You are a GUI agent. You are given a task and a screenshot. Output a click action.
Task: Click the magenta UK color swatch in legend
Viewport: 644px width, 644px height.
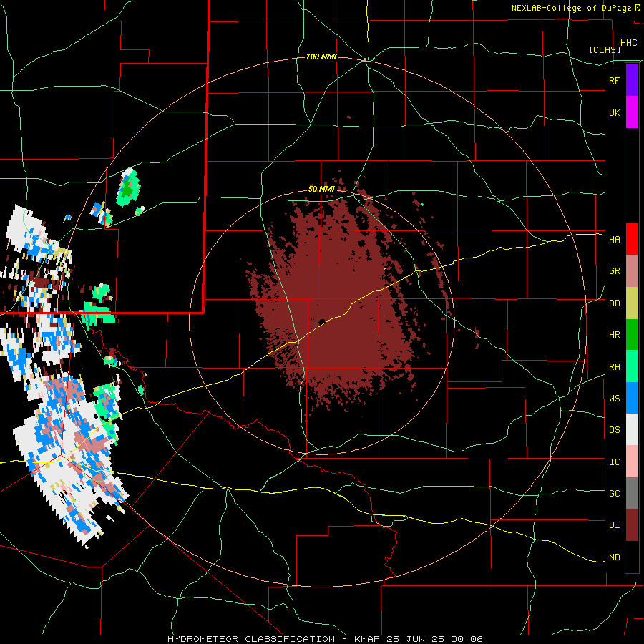(632, 112)
